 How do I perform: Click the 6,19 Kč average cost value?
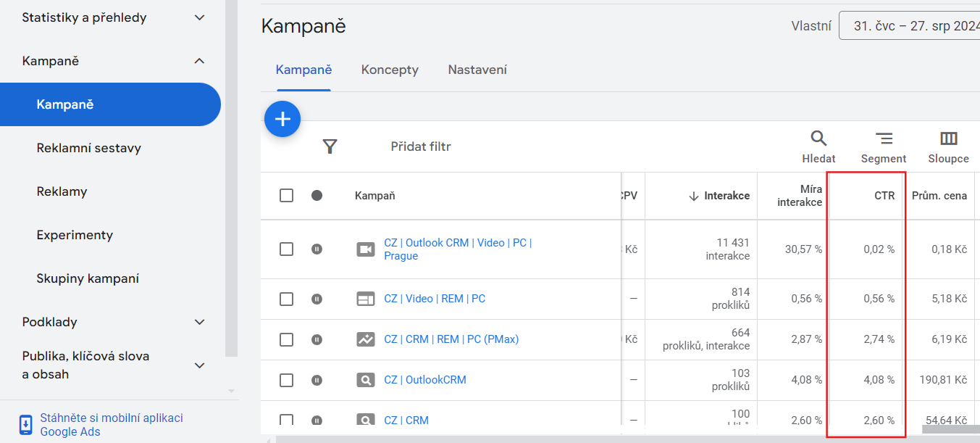tap(950, 339)
